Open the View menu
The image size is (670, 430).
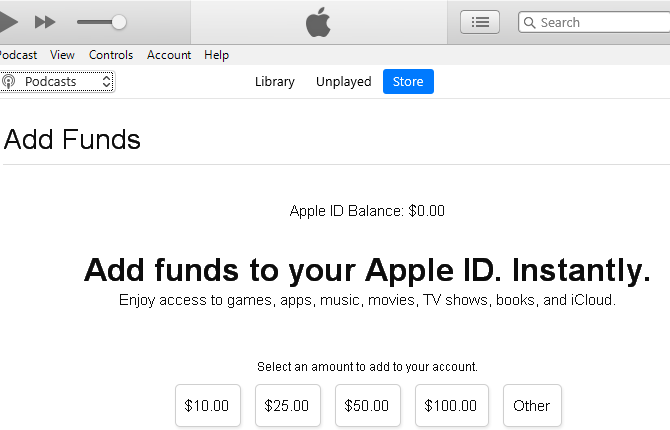point(62,55)
